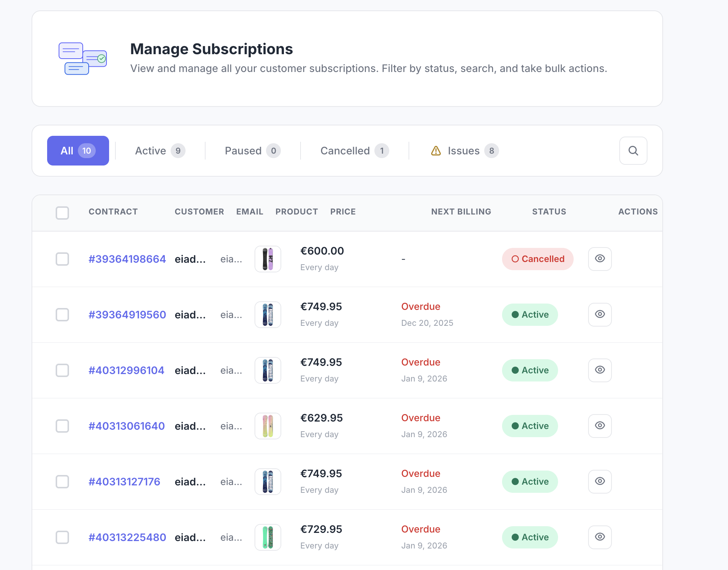
Task: Click the Dec 20, 2025 overdue date
Action: tap(427, 323)
